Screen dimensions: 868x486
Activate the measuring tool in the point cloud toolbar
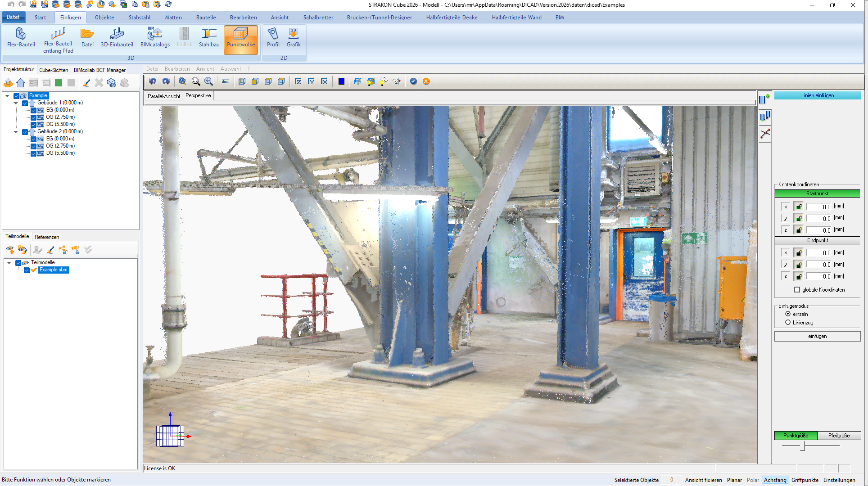pos(226,81)
